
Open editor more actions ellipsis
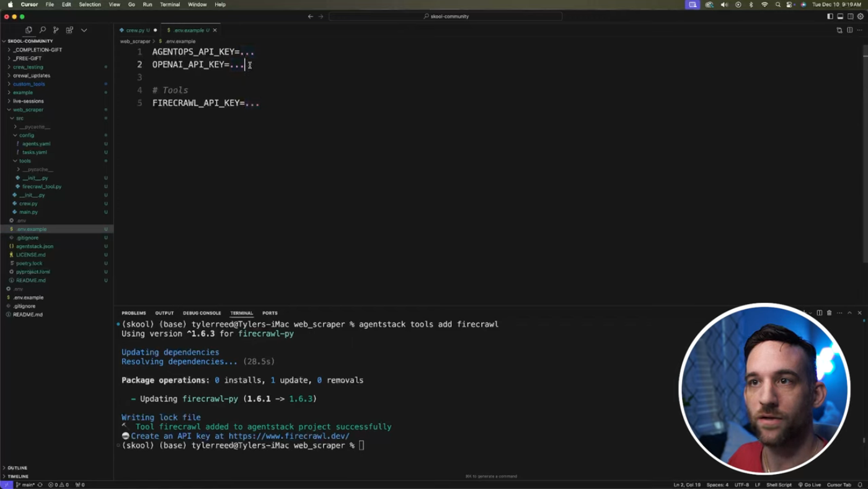859,30
